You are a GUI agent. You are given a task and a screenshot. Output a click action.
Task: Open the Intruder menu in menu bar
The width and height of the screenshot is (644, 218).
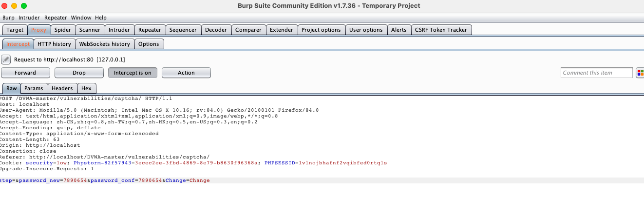click(29, 18)
